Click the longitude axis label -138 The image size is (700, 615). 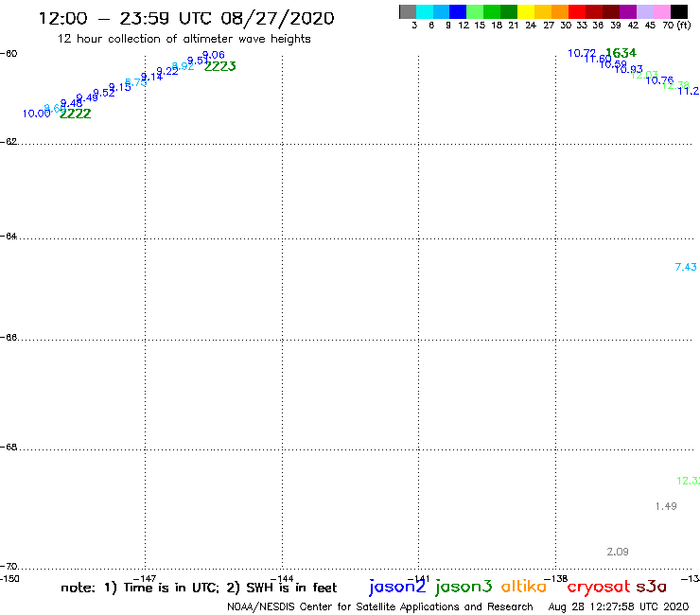(556, 579)
